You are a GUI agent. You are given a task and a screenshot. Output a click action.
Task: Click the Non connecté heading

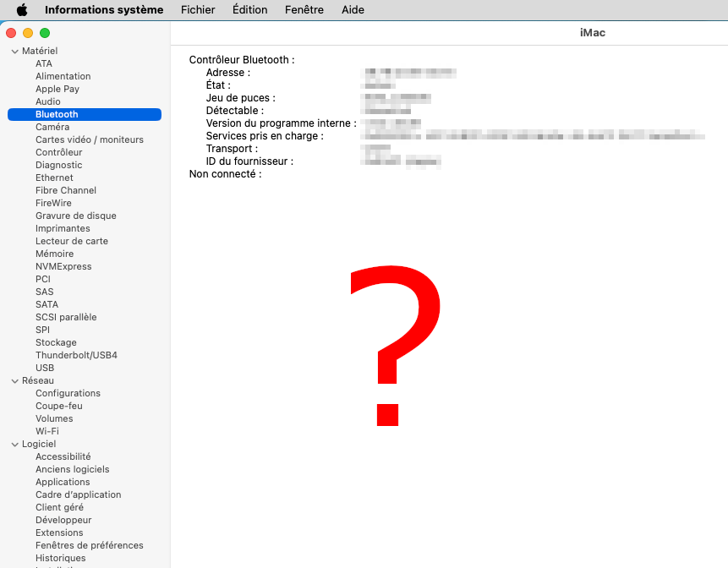[x=225, y=174]
